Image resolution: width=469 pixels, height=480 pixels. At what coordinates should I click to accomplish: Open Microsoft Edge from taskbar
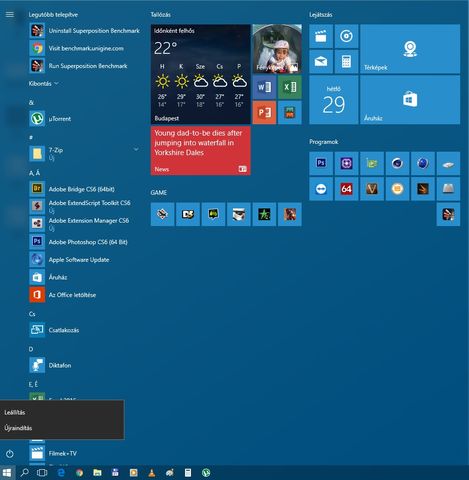pos(61,473)
